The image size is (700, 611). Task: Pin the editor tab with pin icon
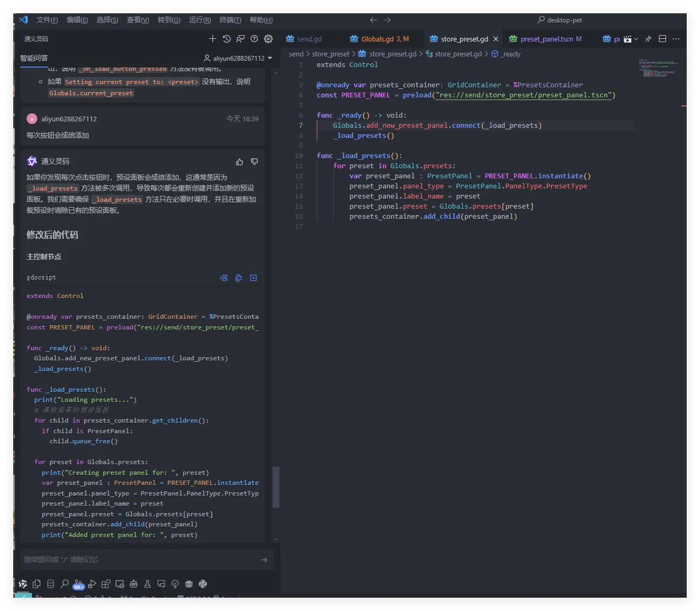click(x=648, y=39)
